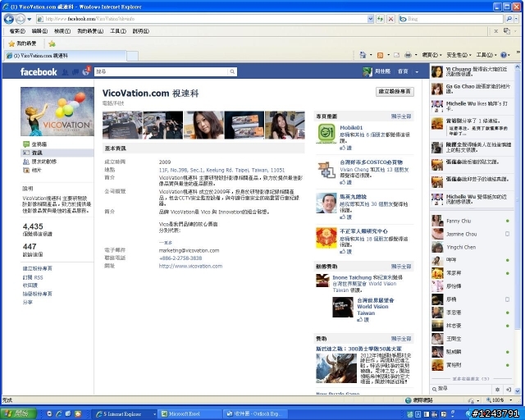Open the http://www.vicovation.com website link
The image size is (525, 420).
[x=190, y=266]
